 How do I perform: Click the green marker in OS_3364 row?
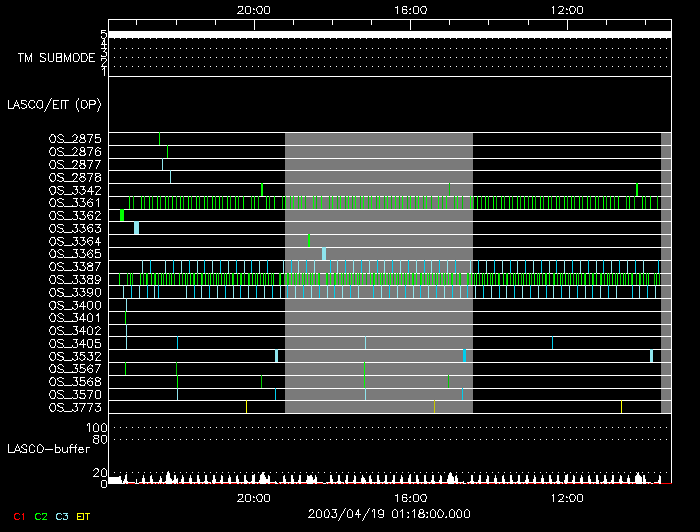[x=309, y=241]
